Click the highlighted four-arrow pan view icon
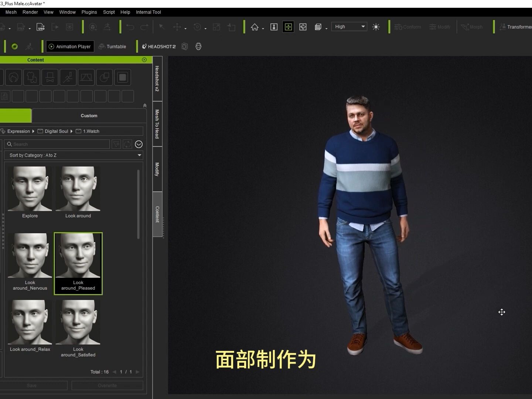 (x=288, y=27)
